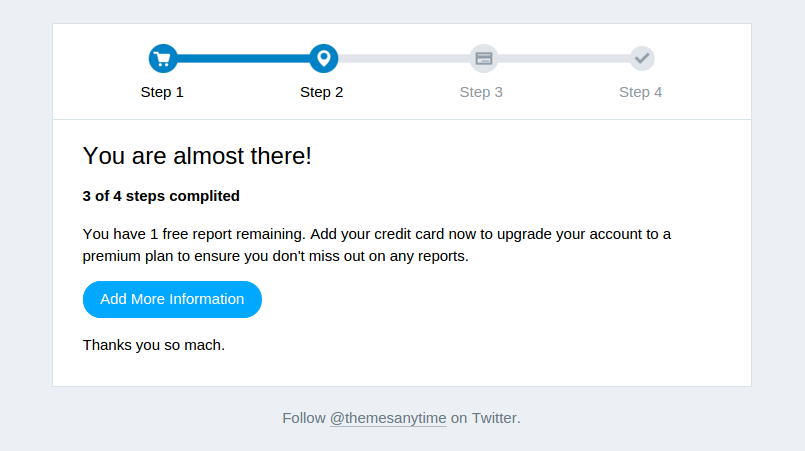Click the paragraph about the free report remaining

pyautogui.click(x=377, y=235)
